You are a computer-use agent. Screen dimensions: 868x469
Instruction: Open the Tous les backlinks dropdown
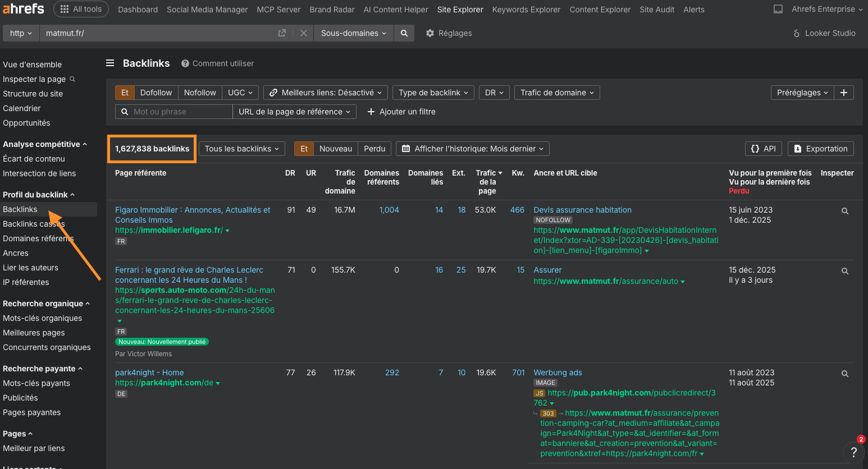(241, 149)
